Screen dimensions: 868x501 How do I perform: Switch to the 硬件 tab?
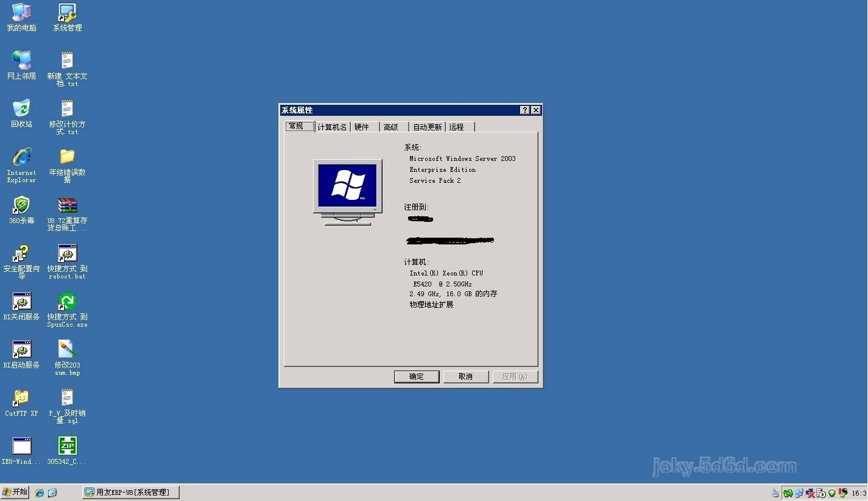[364, 127]
